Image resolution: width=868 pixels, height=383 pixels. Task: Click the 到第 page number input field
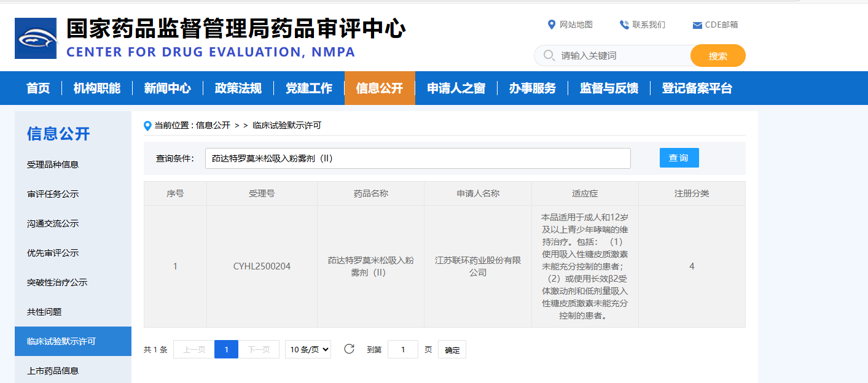[402, 349]
